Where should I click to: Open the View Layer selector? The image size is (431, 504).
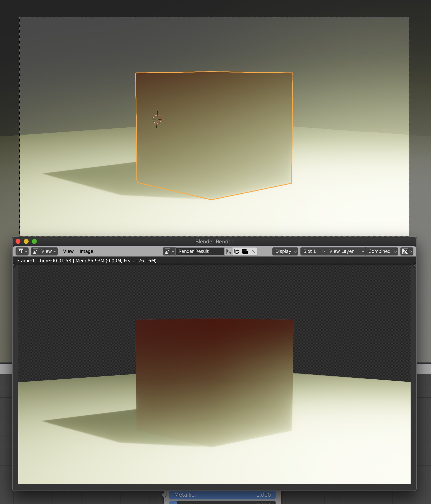pyautogui.click(x=346, y=251)
